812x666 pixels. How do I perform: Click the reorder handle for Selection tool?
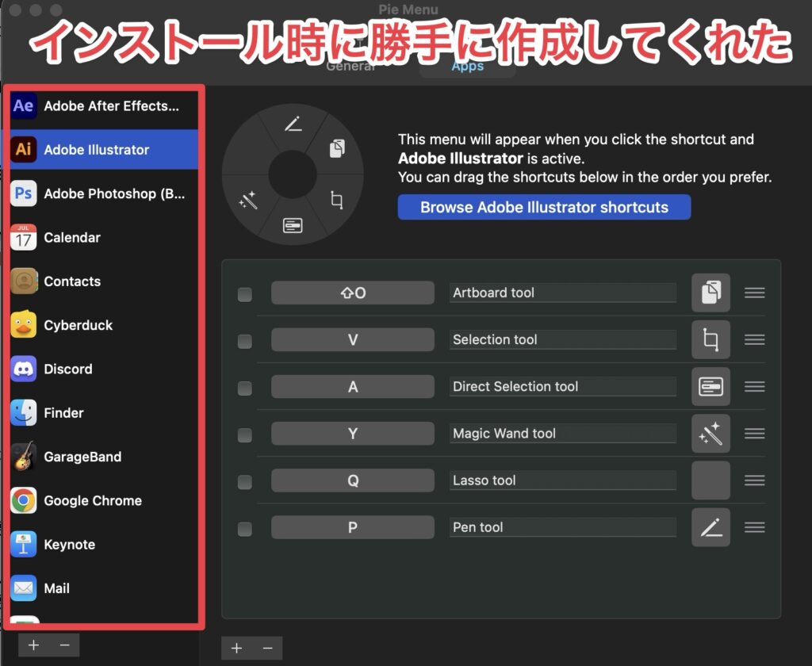755,339
